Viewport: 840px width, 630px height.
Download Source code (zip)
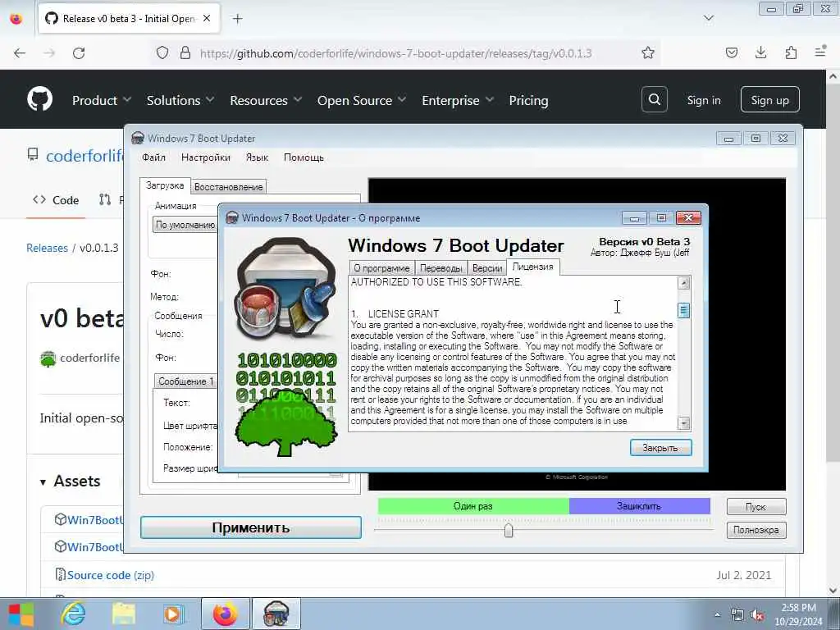[110, 575]
